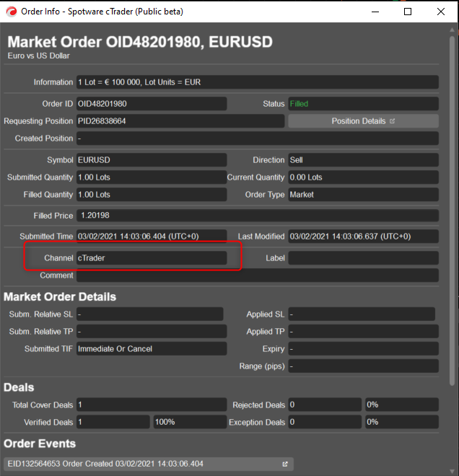The width and height of the screenshot is (459, 476).
Task: Click the Deals section heading
Action: pos(19,388)
